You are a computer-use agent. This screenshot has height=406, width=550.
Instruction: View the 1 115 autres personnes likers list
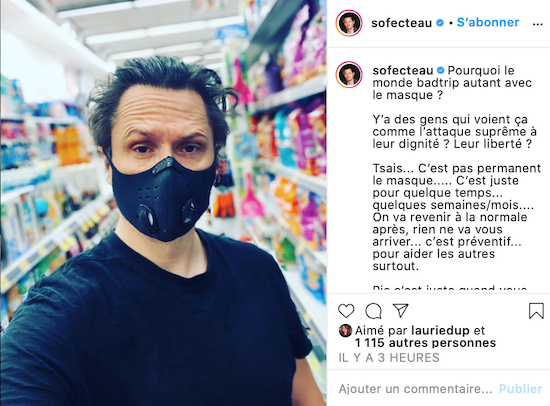point(425,343)
